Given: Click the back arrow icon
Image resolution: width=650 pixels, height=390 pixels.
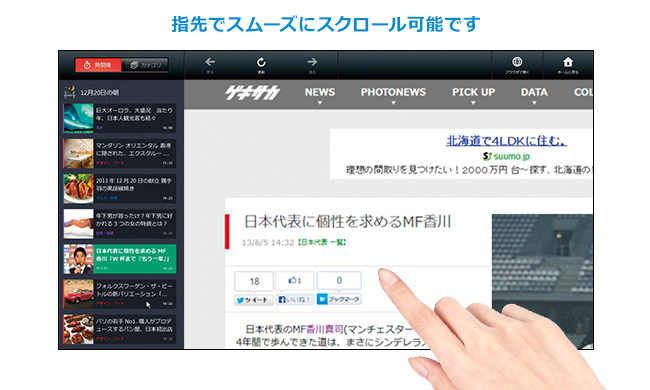Looking at the screenshot, I should [x=210, y=62].
